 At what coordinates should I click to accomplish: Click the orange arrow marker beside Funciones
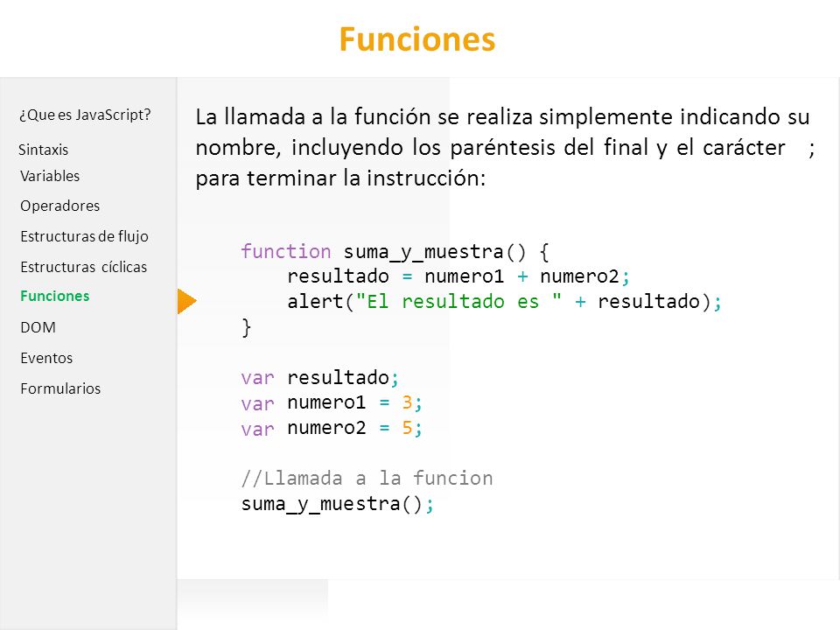click(x=187, y=301)
